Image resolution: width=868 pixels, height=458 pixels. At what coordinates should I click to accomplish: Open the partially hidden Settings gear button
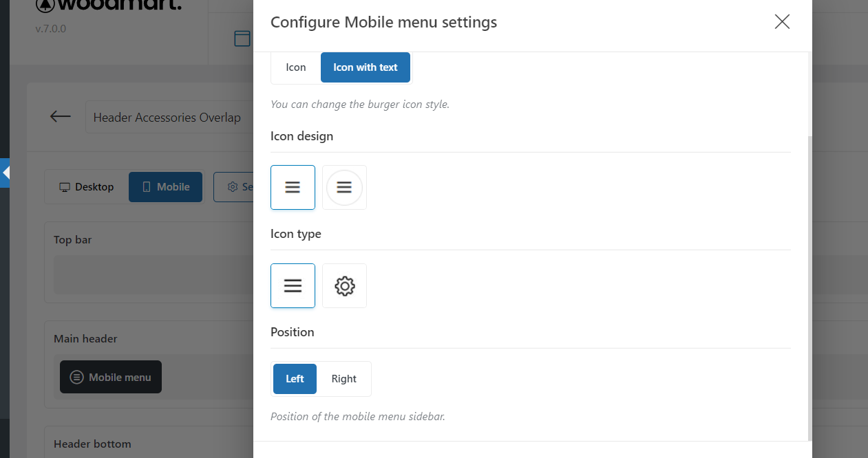[x=234, y=187]
